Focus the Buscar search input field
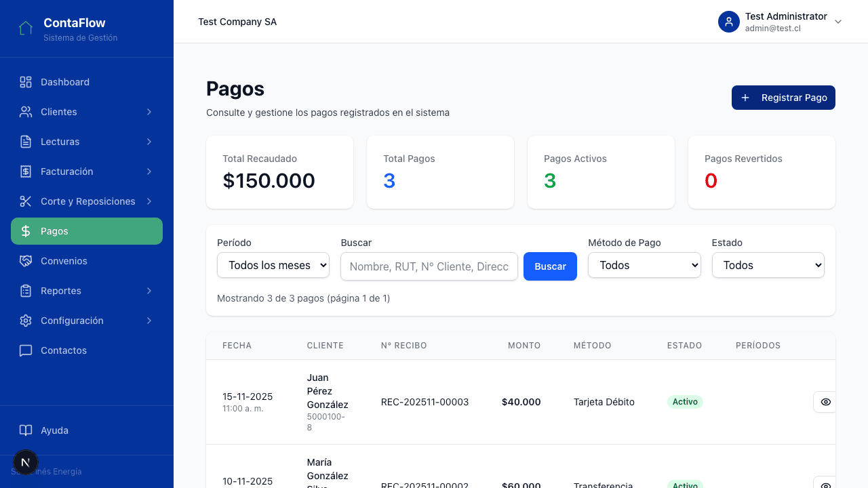The image size is (868, 488). click(429, 266)
